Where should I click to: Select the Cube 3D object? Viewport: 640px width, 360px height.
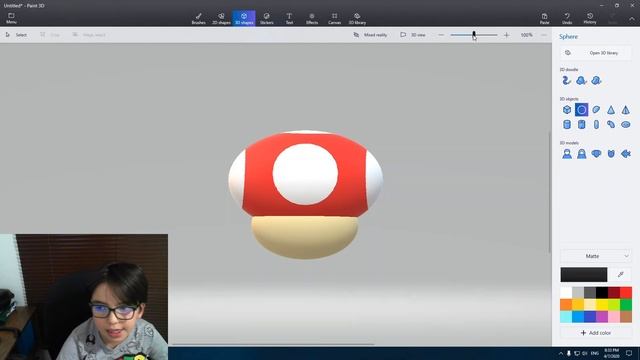click(x=567, y=110)
